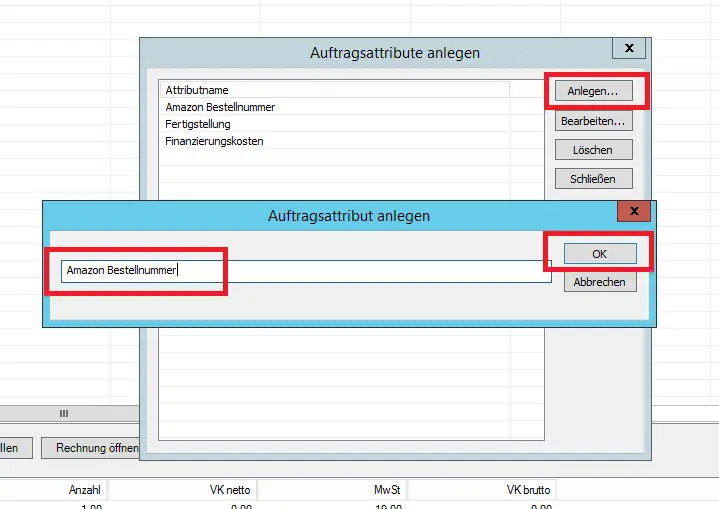Click the OK button
The height and width of the screenshot is (509, 719).
click(x=600, y=254)
